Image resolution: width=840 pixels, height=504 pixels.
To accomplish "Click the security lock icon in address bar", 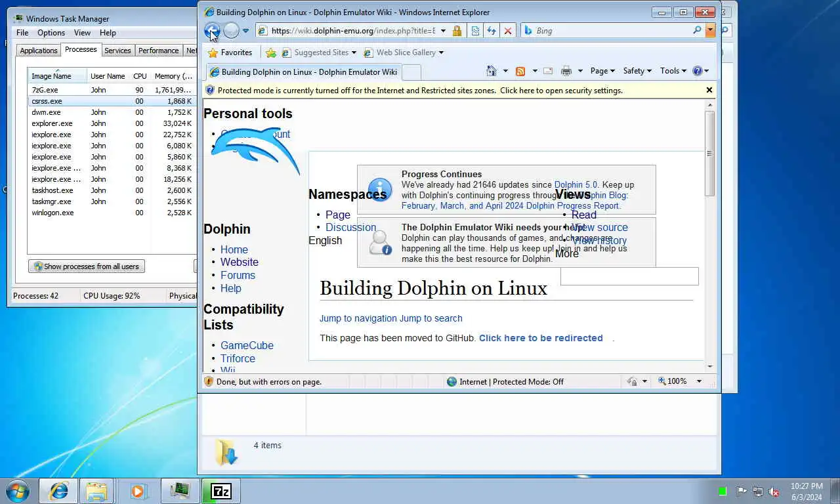I will [x=457, y=31].
